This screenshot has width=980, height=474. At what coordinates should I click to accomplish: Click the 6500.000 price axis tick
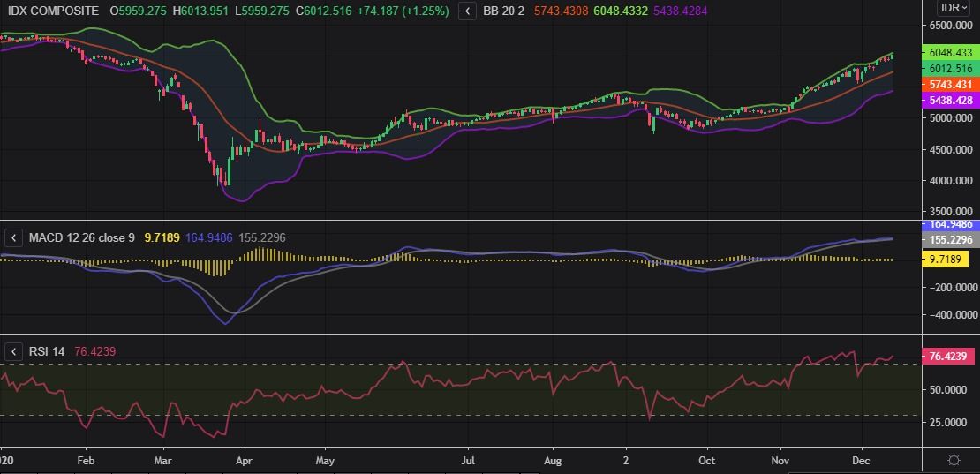951,26
